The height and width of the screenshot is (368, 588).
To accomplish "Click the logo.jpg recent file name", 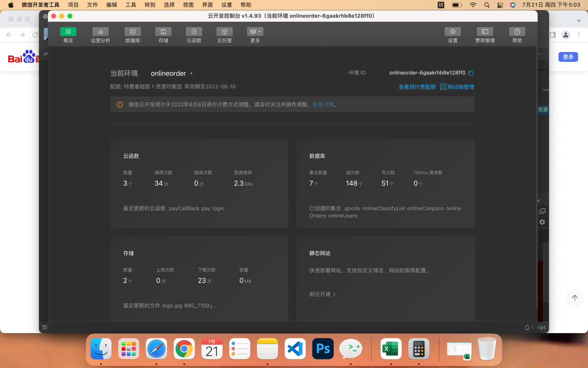I will click(172, 305).
